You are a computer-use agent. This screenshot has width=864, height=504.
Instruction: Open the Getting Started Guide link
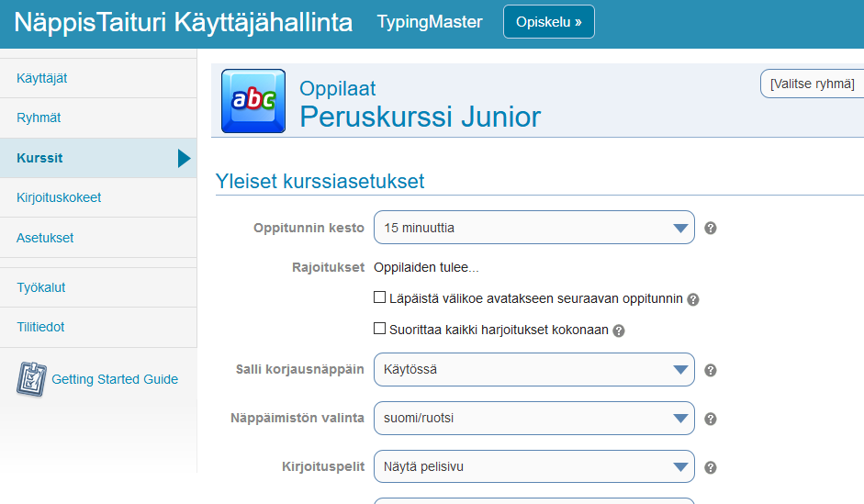click(x=115, y=379)
